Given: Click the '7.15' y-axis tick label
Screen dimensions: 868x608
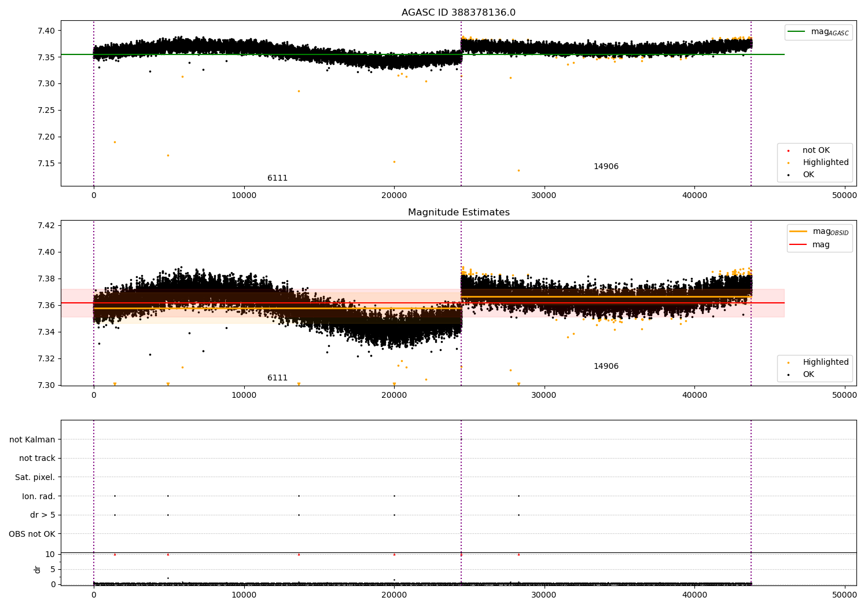Looking at the screenshot, I should 46,163.
